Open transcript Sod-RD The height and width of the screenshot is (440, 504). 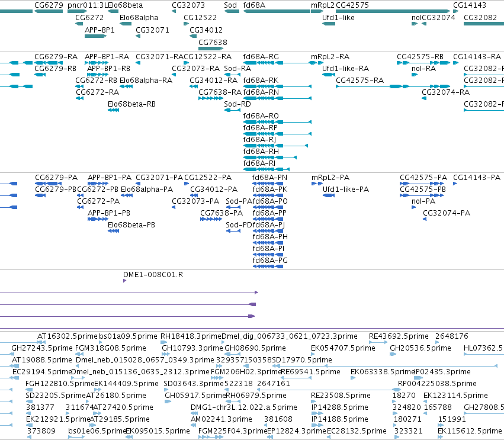(x=237, y=104)
